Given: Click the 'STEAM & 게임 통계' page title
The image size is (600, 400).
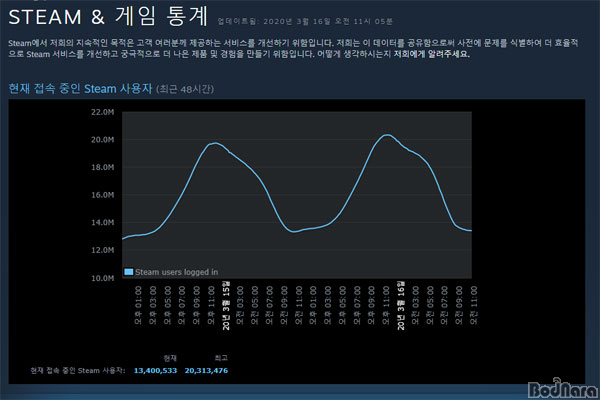Looking at the screenshot, I should pyautogui.click(x=108, y=17).
